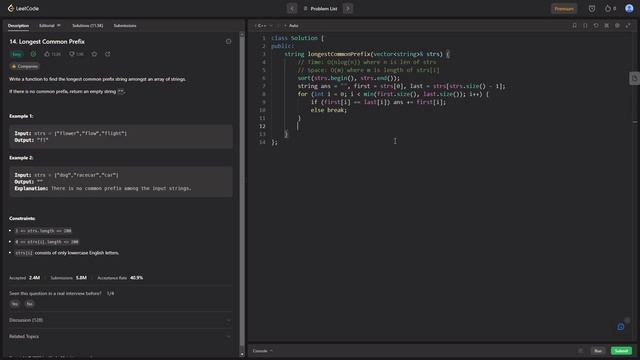Open the shield badge icon in header
The image size is (640, 360).
pyautogui.click(x=591, y=9)
